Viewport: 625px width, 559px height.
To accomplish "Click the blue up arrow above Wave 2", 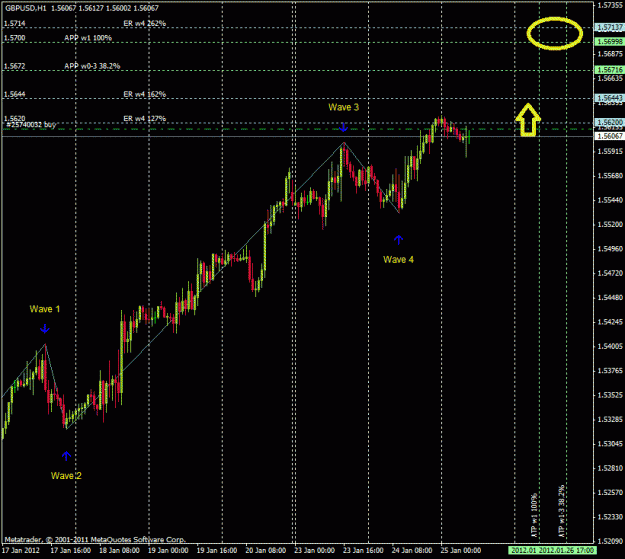I will pyautogui.click(x=66, y=456).
